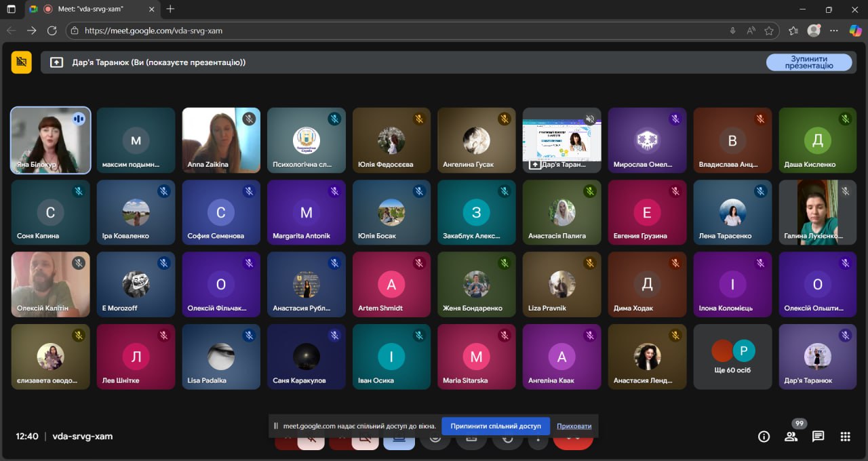Click "Зупинити презентацію" button
868x461 pixels.
808,62
